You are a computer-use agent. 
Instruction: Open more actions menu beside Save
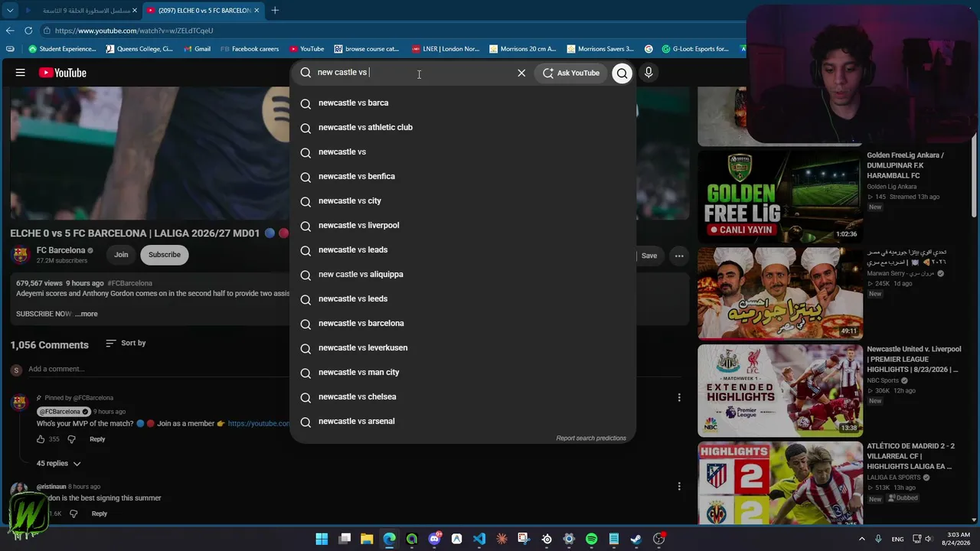(678, 256)
